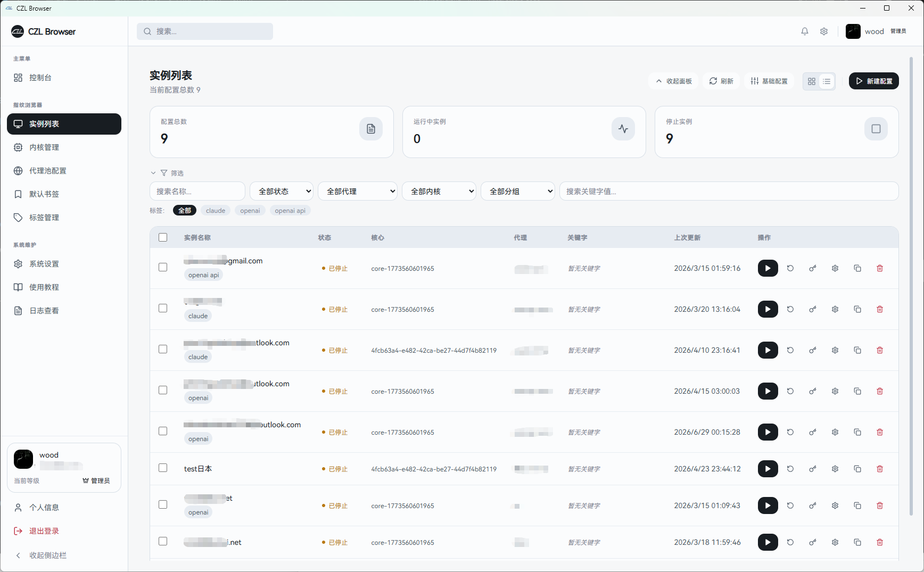The width and height of the screenshot is (924, 572).
Task: Click the 停止实例 square icon
Action: [x=876, y=129]
